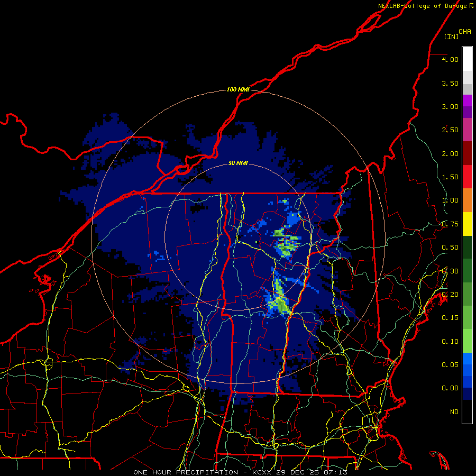476x476 pixels.
Task: Click the dark red 2.00 inch legend swatch
Action: pos(467,153)
